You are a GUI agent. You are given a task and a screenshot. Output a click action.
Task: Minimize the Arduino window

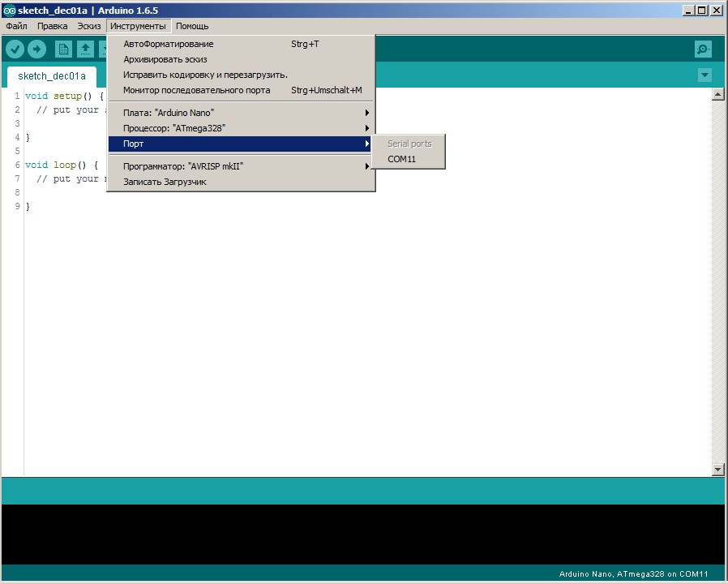click(x=688, y=11)
